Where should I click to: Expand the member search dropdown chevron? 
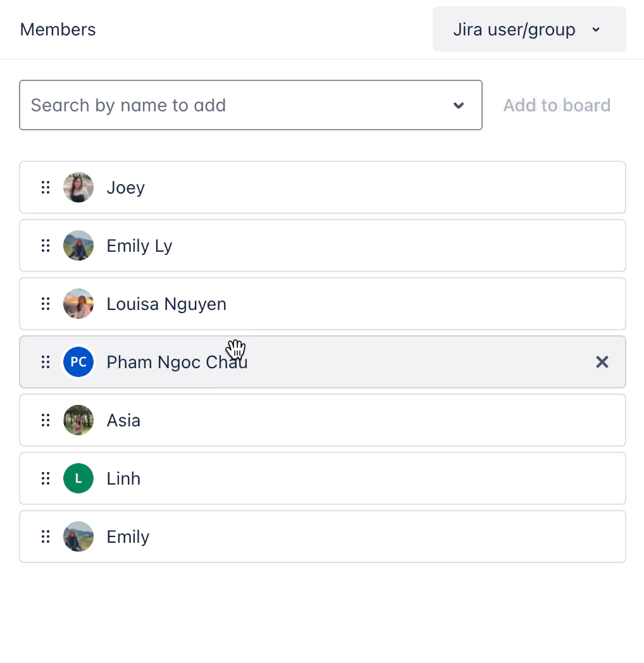(x=459, y=106)
